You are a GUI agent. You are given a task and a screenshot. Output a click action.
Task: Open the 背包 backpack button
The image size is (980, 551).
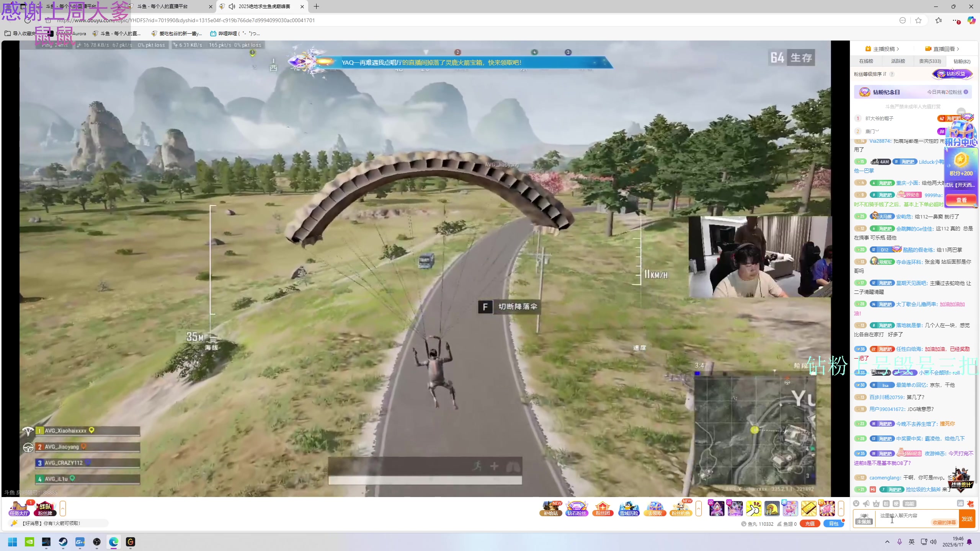coord(833,524)
